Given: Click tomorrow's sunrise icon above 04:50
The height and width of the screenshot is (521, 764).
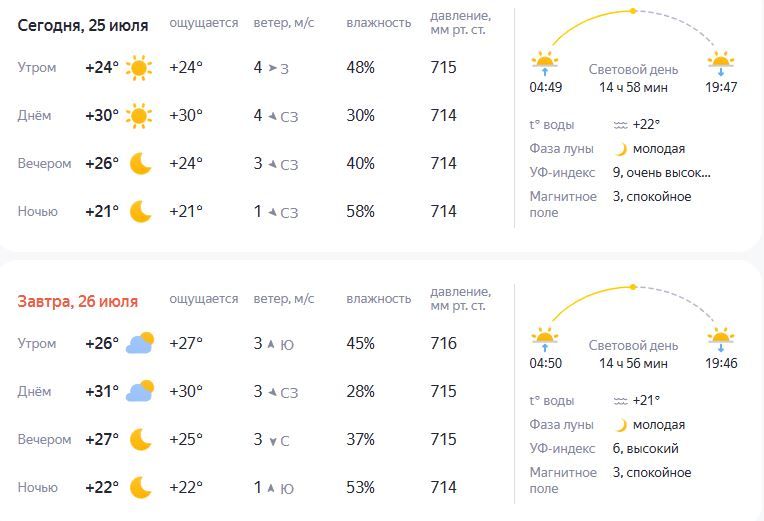Looking at the screenshot, I should pyautogui.click(x=545, y=339).
